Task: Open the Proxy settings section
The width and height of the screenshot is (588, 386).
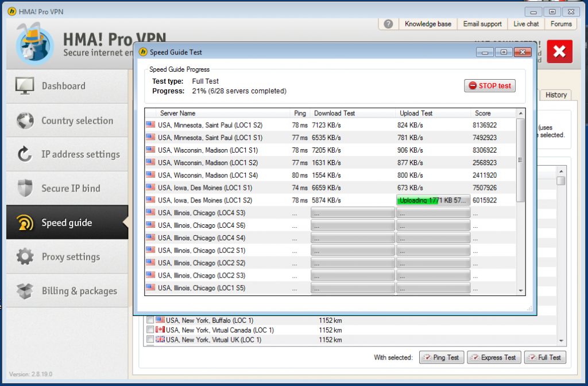Action: (x=67, y=257)
